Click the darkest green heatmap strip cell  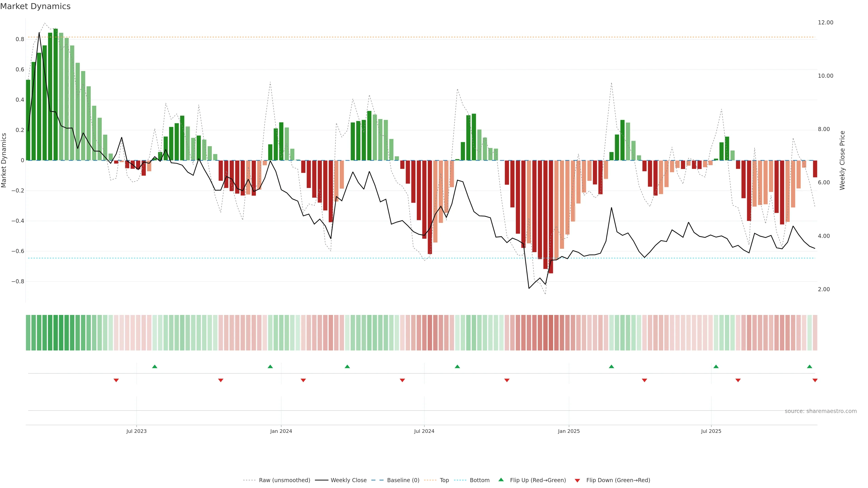56,332
